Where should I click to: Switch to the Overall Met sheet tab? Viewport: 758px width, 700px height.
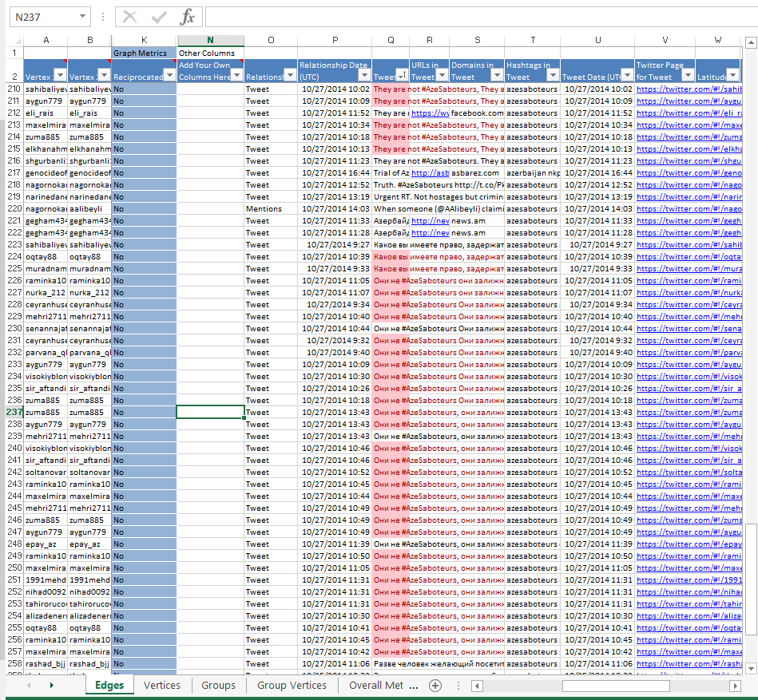(376, 685)
